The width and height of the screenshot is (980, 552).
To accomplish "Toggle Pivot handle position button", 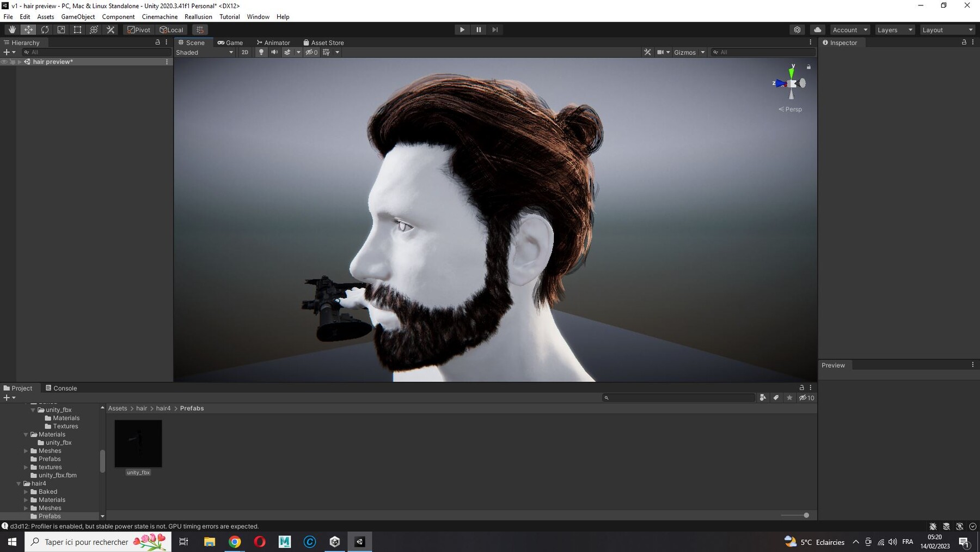I will 139,30.
